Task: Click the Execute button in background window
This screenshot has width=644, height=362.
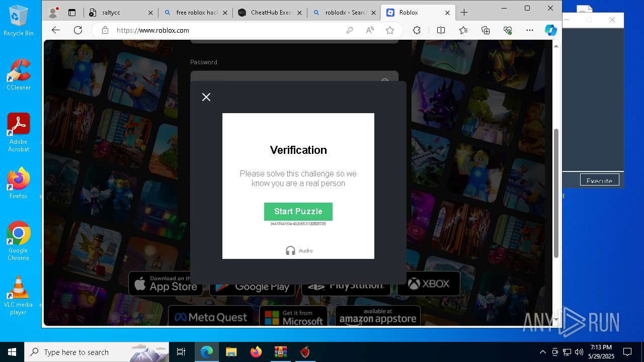Action: (599, 180)
